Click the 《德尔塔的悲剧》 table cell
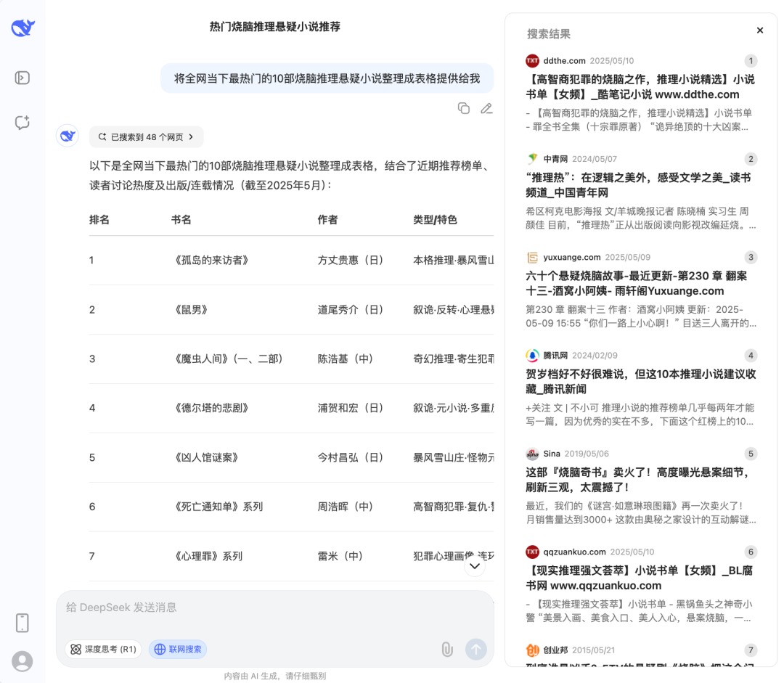Screen dimensions: 784x683 coord(210,408)
